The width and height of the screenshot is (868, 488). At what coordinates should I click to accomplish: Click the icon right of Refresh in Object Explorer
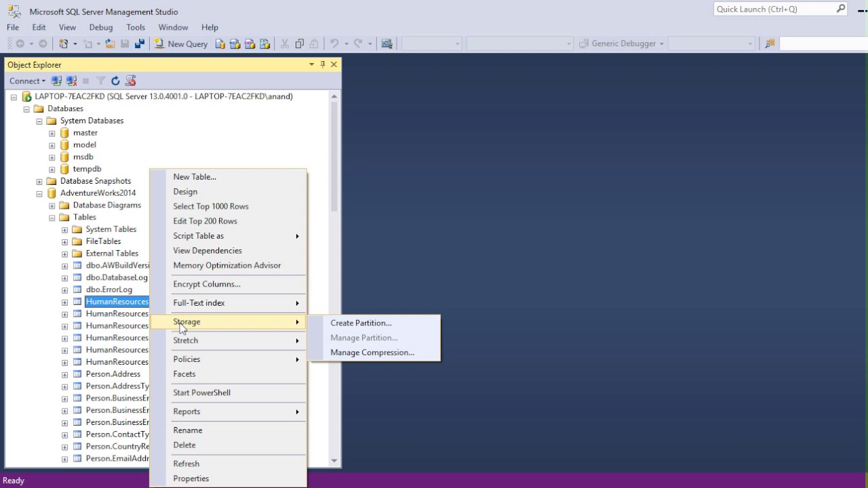[x=131, y=81]
